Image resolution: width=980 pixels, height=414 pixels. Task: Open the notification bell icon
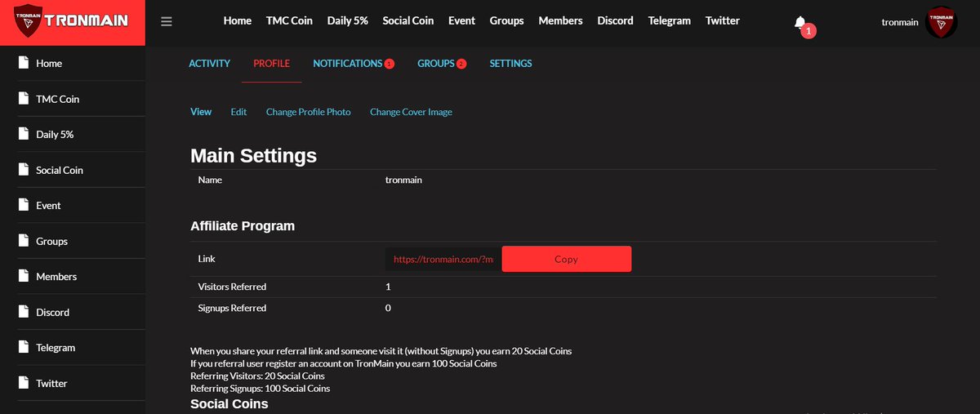tap(800, 22)
